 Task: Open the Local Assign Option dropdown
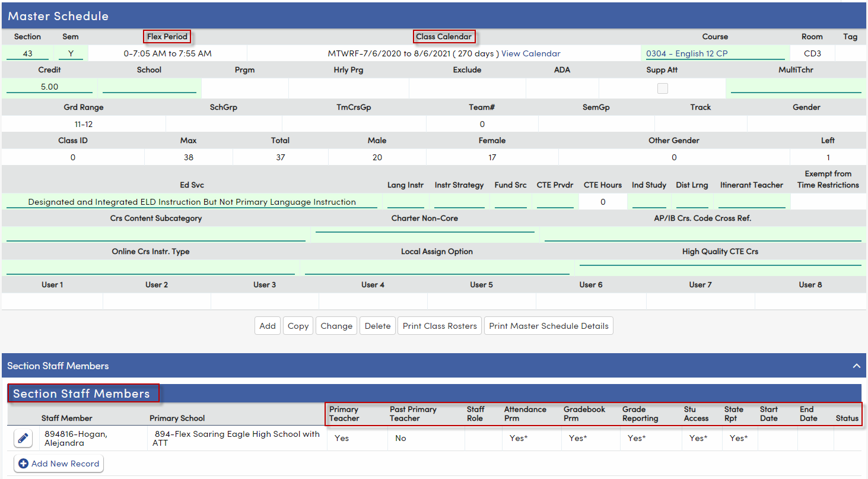437,267
